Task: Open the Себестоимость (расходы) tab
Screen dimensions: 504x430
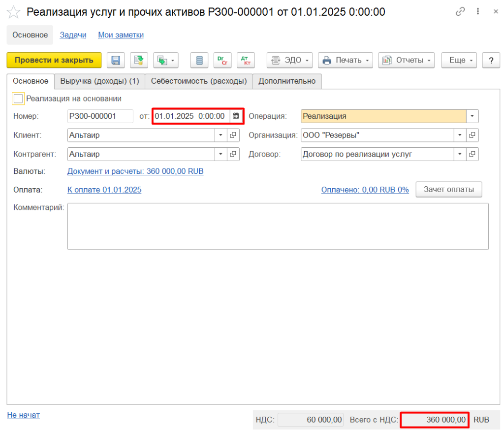Action: tap(199, 81)
